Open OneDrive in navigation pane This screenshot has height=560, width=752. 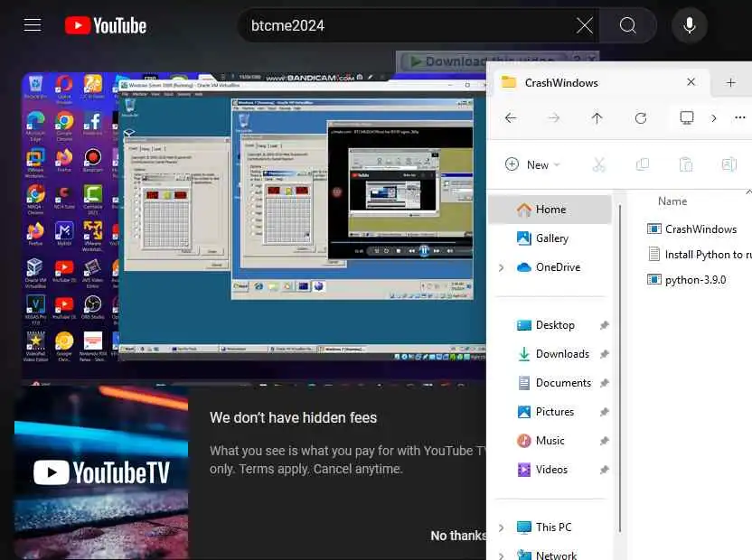[x=550, y=267]
